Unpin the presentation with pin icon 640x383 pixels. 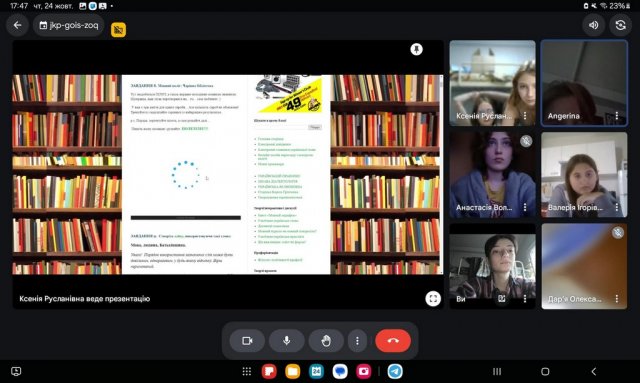(x=416, y=49)
